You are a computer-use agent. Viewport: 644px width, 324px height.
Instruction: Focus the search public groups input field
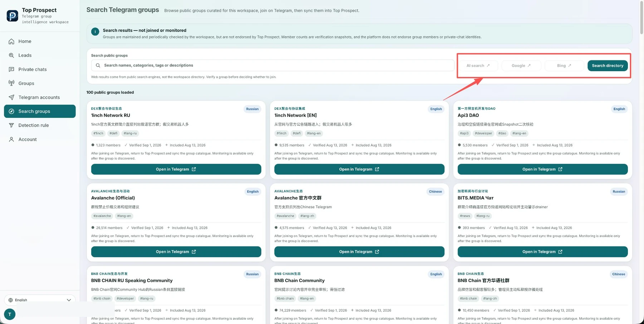273,66
